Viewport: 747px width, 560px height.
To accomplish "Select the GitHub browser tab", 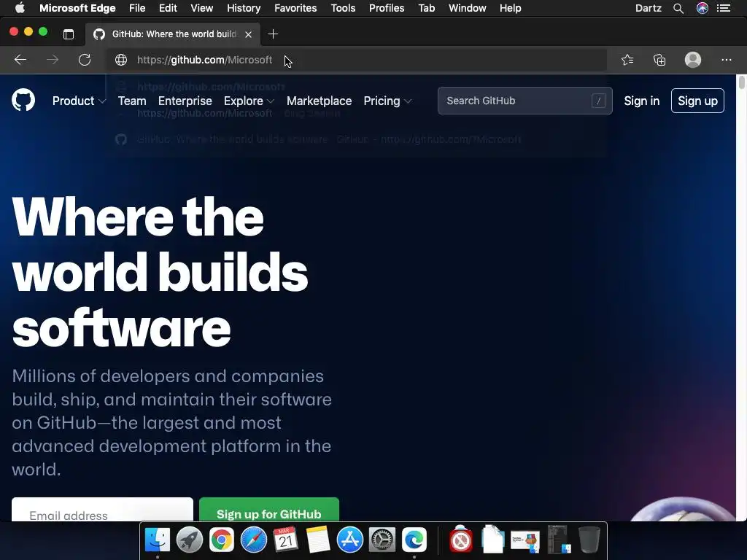I will (x=173, y=34).
